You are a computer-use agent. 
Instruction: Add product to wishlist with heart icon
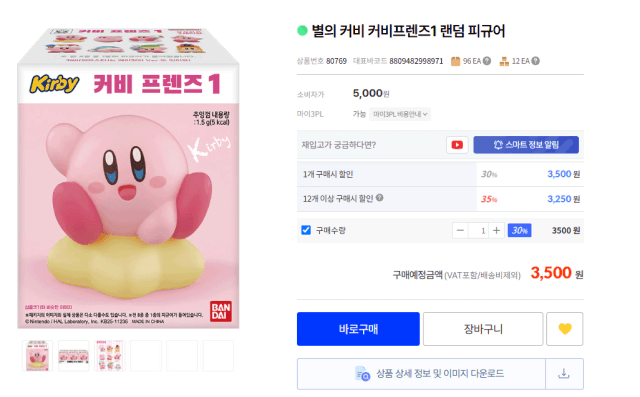tap(564, 329)
